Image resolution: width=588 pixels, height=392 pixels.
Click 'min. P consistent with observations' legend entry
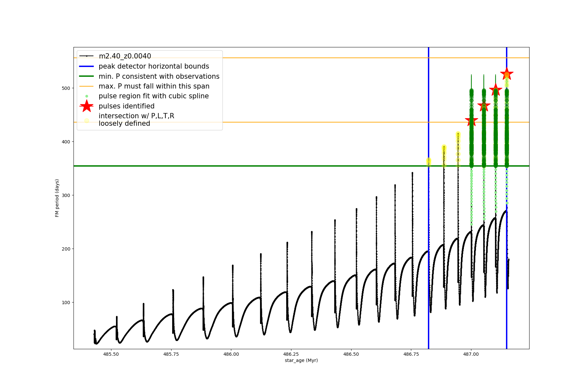(159, 76)
